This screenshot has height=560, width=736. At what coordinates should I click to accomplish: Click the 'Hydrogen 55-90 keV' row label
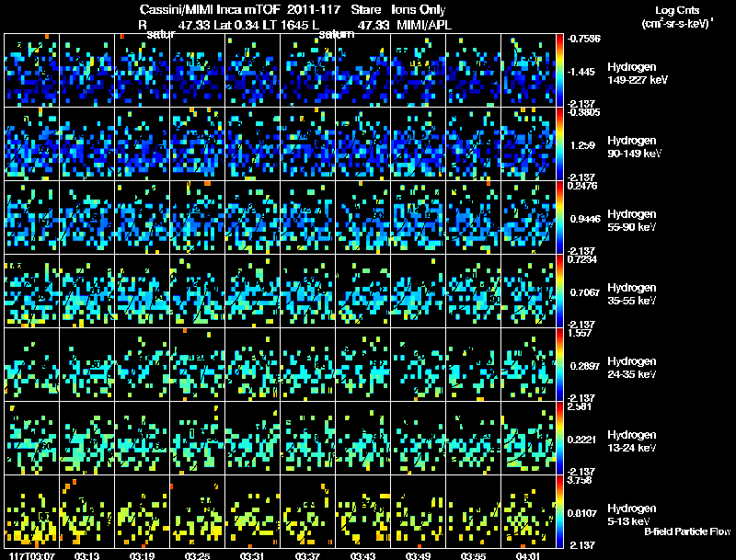[632, 221]
